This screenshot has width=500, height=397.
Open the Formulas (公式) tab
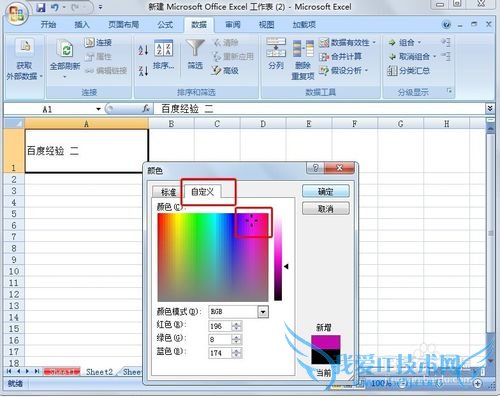(x=165, y=25)
